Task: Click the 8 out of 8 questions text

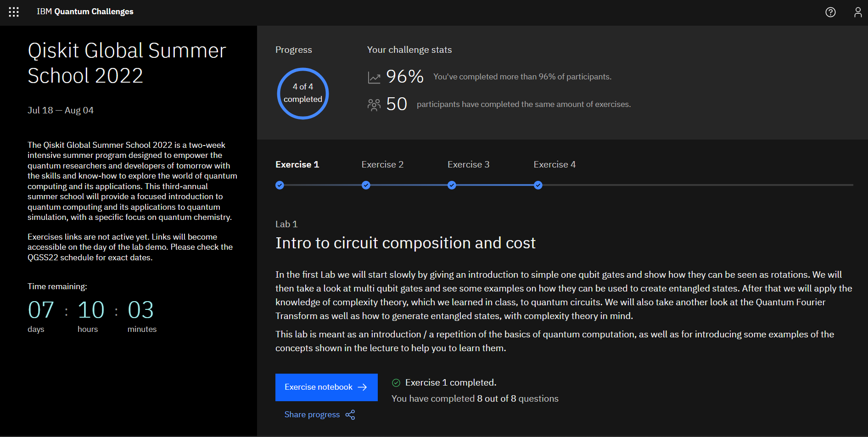Action: [518, 398]
